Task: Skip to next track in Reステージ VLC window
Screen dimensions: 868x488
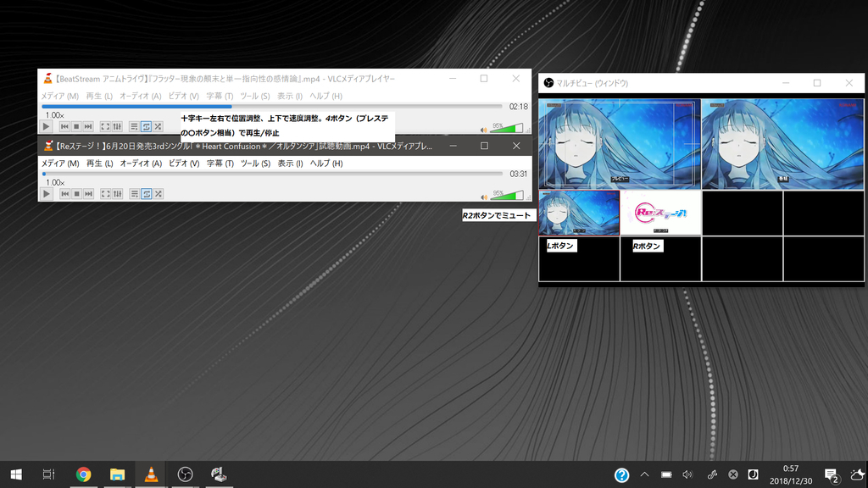Action: tap(88, 194)
